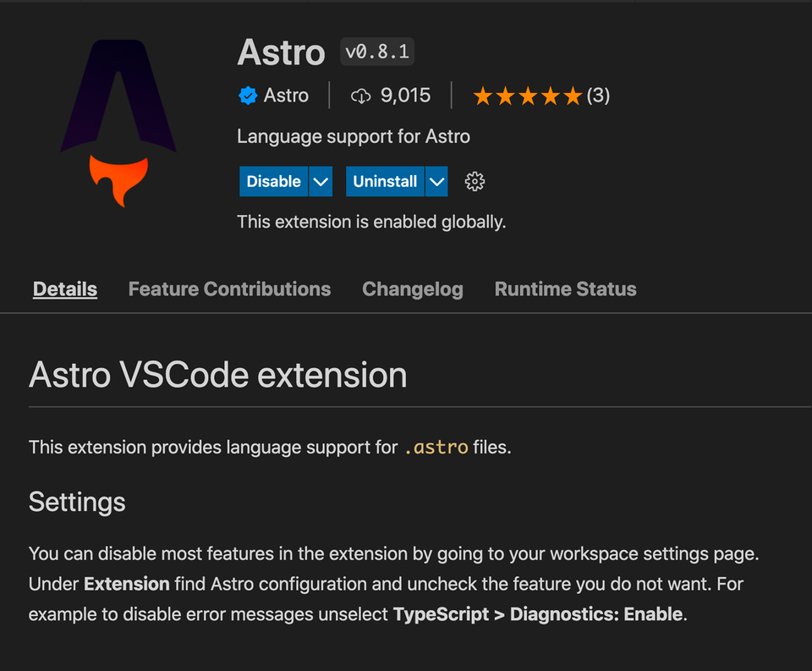Click the (3) ratings count
Screen dimensions: 812x671
coord(598,96)
